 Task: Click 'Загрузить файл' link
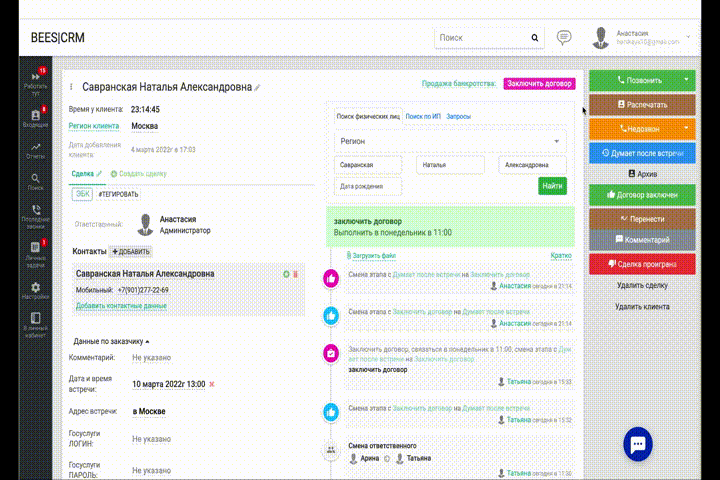point(371,255)
